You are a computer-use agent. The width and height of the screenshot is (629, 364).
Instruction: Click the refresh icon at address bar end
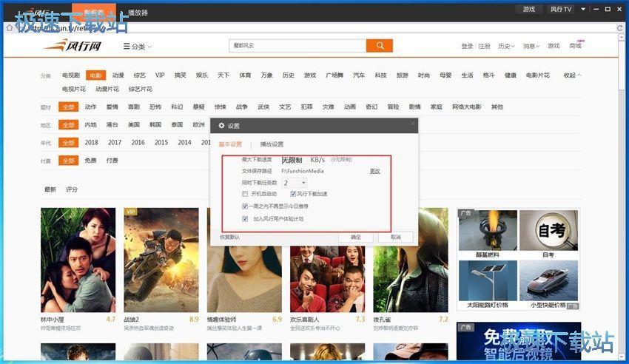click(620, 27)
